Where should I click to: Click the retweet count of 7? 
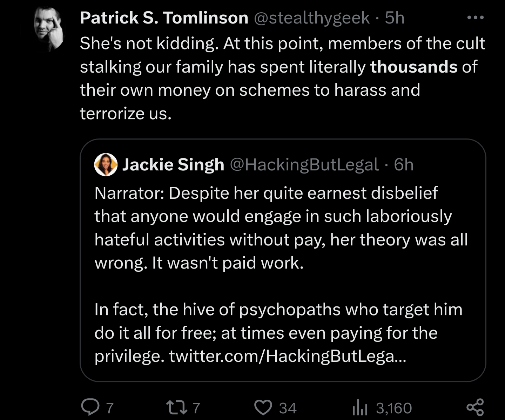click(196, 408)
